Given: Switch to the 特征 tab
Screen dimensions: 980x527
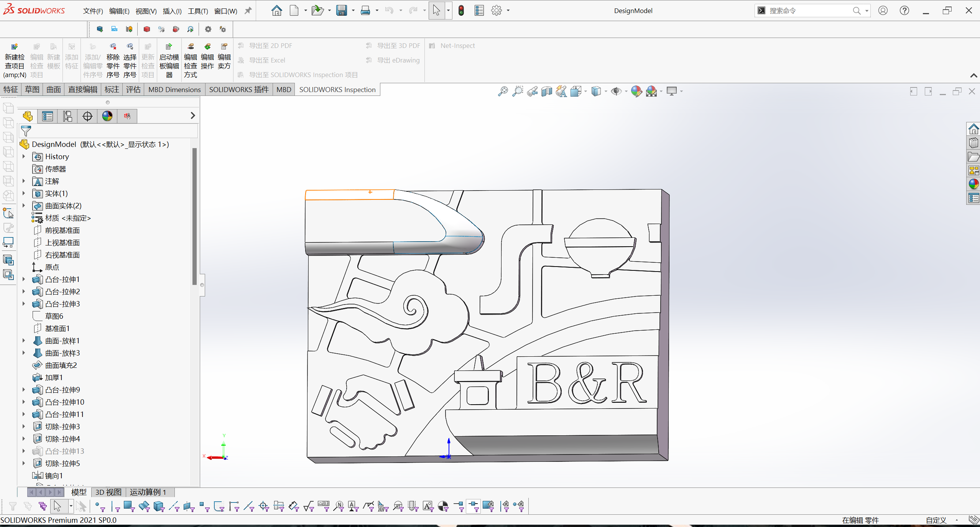Looking at the screenshot, I should point(11,89).
